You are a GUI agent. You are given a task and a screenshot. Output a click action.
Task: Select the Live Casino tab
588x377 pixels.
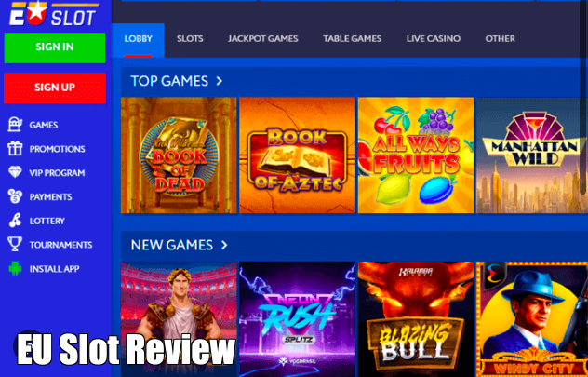pyautogui.click(x=434, y=39)
